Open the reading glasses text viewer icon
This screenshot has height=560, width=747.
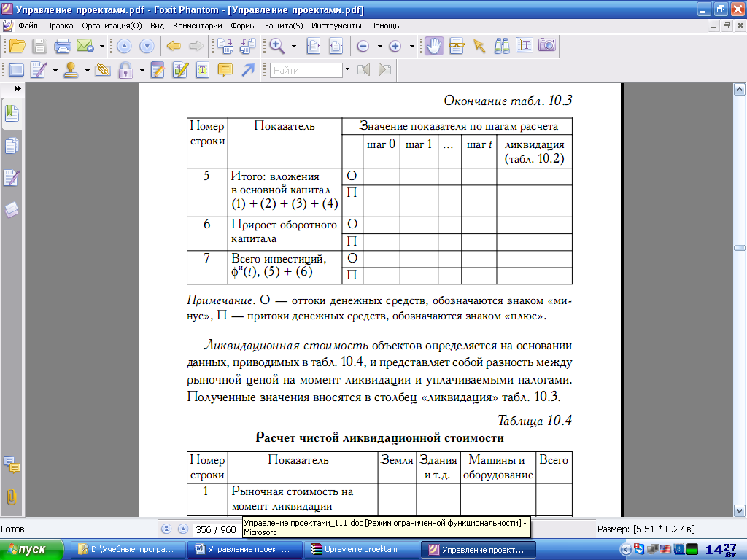coord(456,46)
